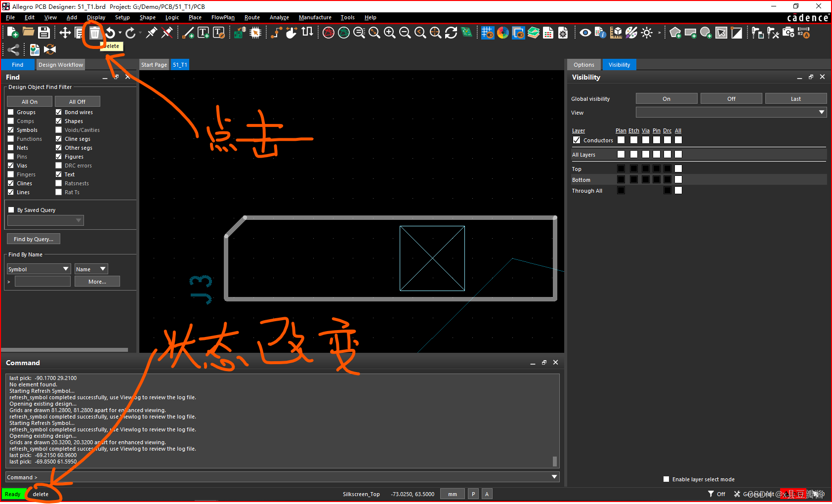The height and width of the screenshot is (504, 832).
Task: Expand the Command line history arrow
Action: pyautogui.click(x=554, y=477)
